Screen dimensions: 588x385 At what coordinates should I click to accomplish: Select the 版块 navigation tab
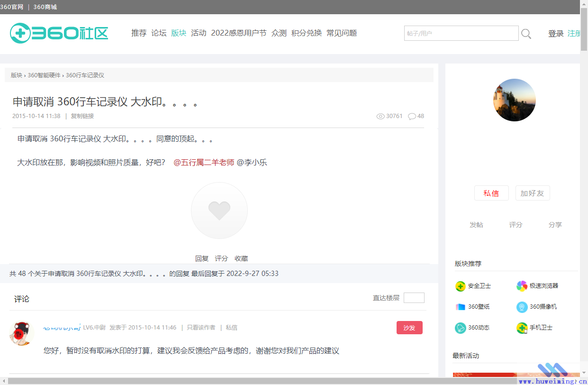point(179,33)
